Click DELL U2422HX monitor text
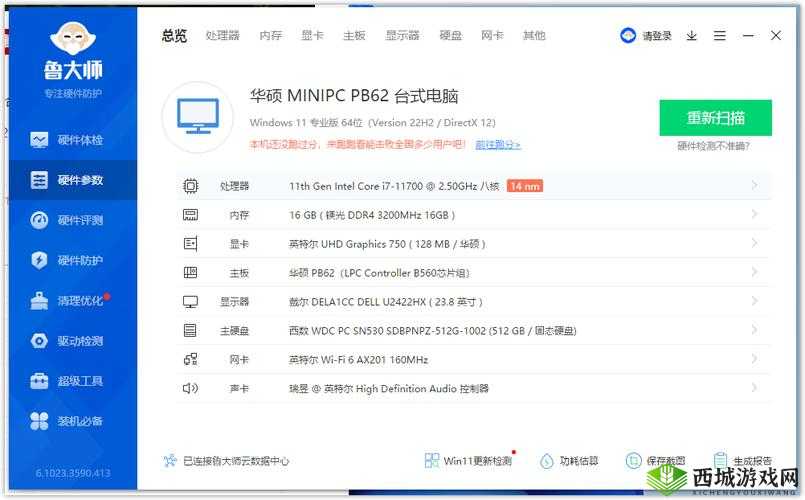 click(386, 302)
